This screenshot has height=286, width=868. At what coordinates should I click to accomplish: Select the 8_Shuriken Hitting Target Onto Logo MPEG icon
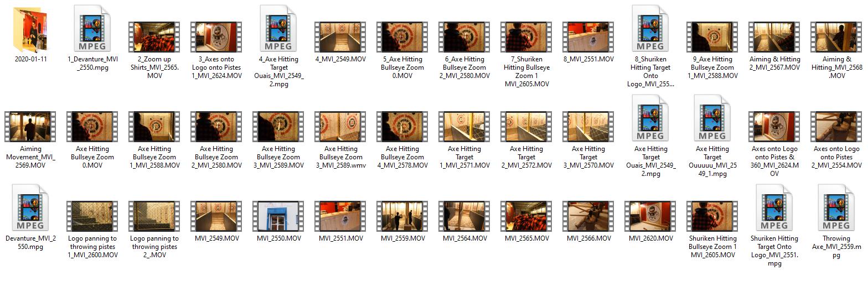pyautogui.click(x=650, y=29)
